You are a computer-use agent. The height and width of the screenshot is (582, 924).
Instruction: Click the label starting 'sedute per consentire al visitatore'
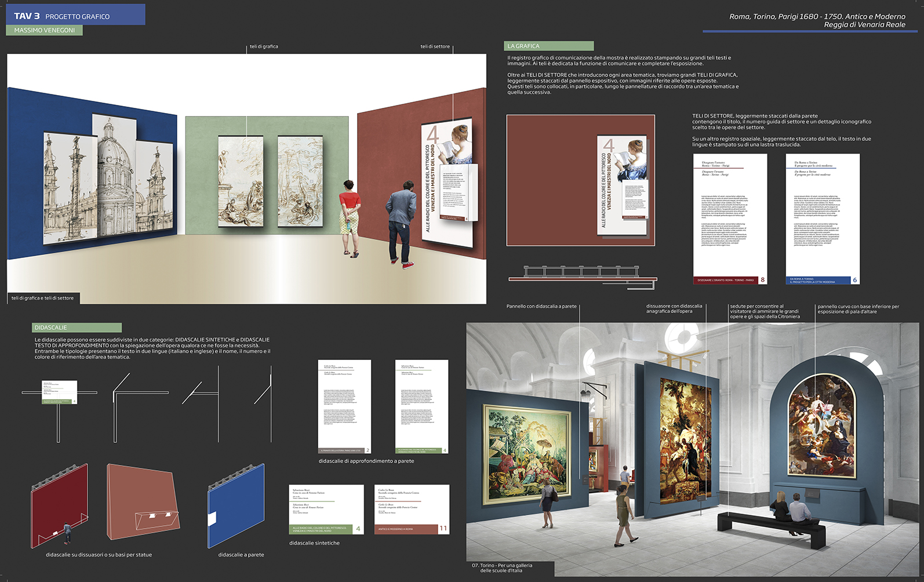pos(765,311)
